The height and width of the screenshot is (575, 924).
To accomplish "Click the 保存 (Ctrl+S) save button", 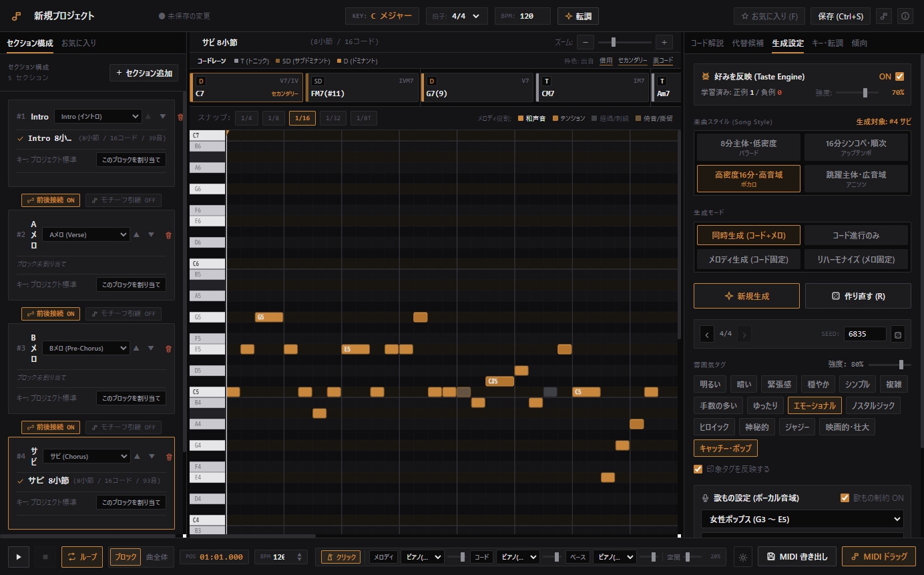I will (839, 16).
